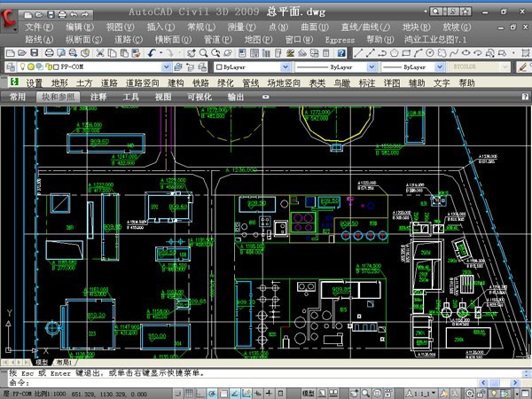The width and height of the screenshot is (532, 399).
Task: Click the blue Help question icon
Action: click(341, 53)
